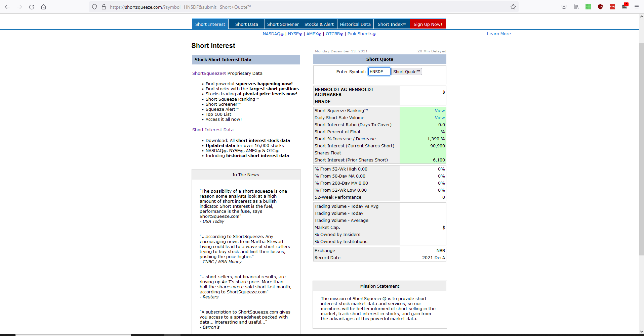Open the uBlock Origin extension
The image size is (644, 336).
click(x=600, y=7)
